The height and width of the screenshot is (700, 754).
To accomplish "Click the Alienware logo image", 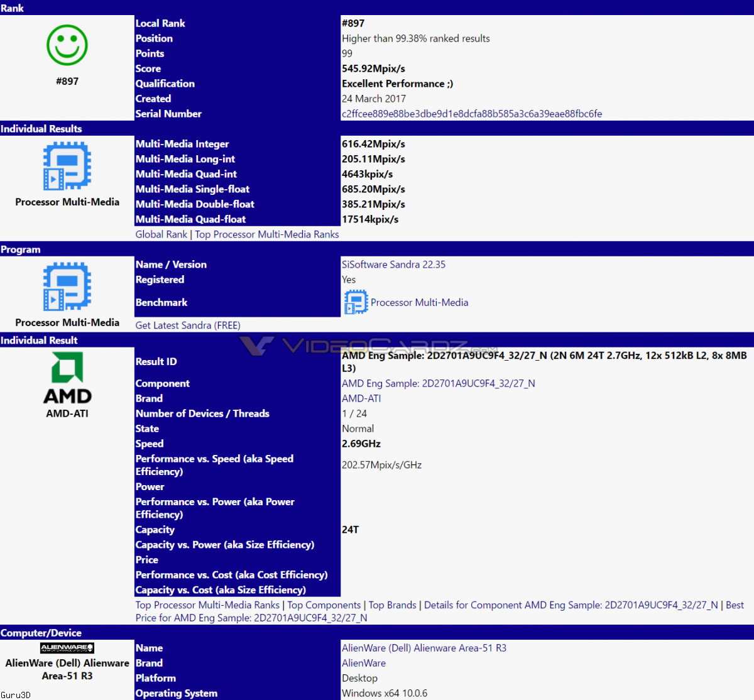I will (x=67, y=648).
